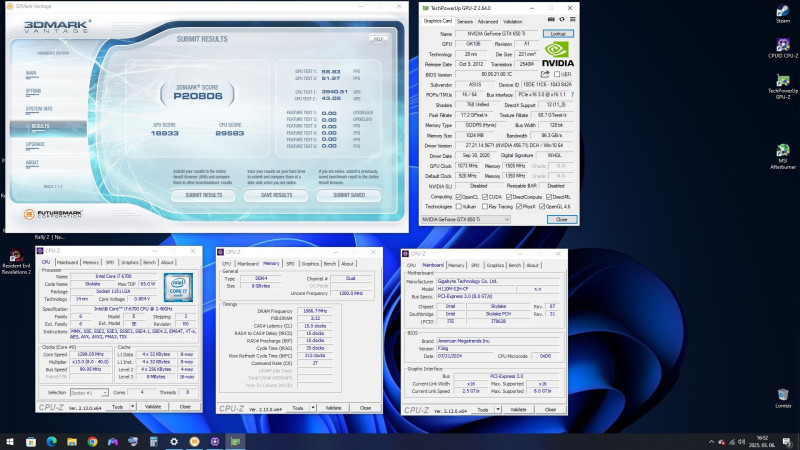The image size is (800, 450).
Task: Toggle UEFI checkbox in GPU-Z
Action: tap(557, 74)
